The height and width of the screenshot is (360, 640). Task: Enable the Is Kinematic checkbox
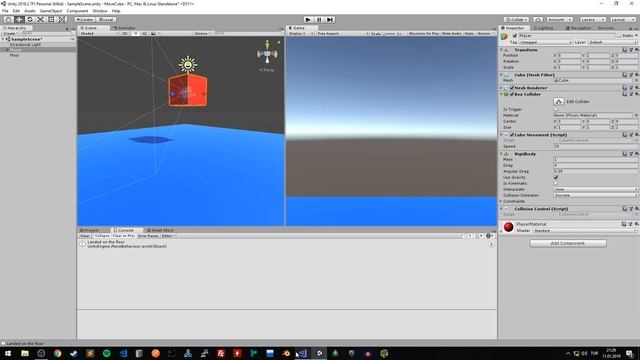pos(556,183)
